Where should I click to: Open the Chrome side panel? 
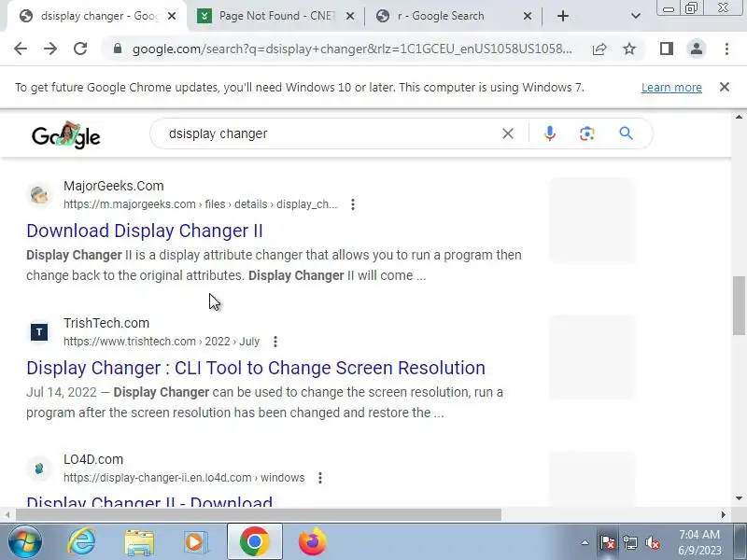point(667,49)
